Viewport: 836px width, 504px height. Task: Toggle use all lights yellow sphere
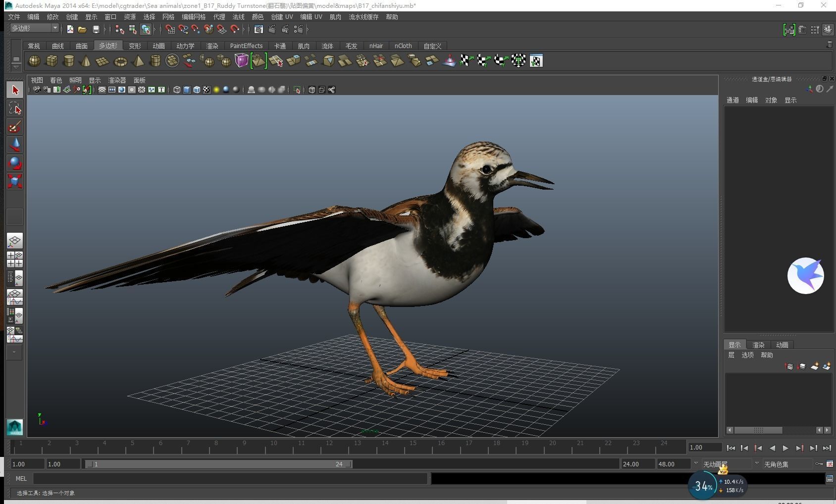(x=216, y=90)
